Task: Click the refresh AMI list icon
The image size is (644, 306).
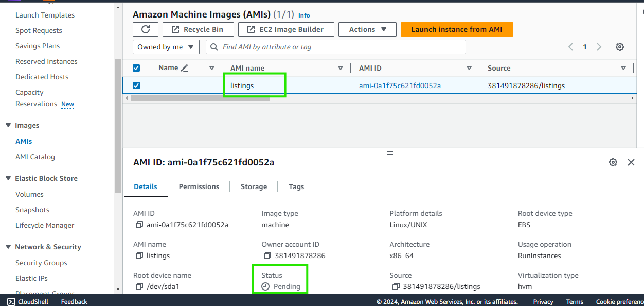Action: pyautogui.click(x=146, y=29)
